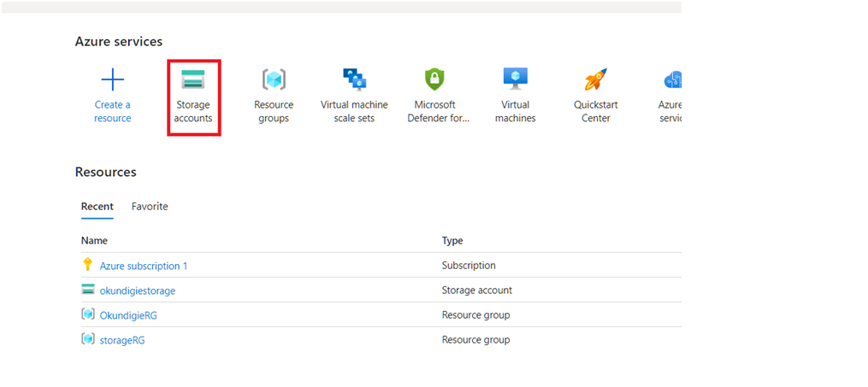Click the Resources heading

(106, 172)
